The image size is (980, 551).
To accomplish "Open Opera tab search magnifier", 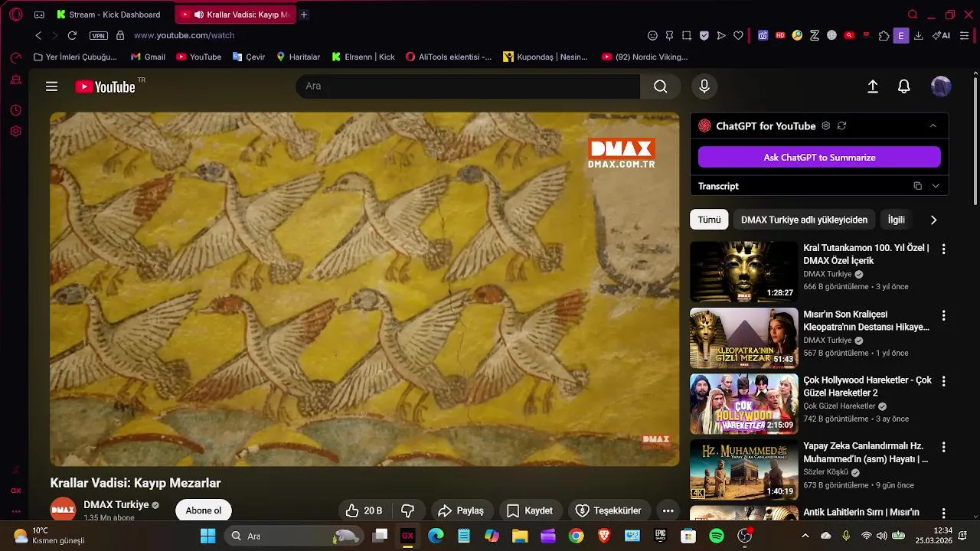I will [913, 15].
